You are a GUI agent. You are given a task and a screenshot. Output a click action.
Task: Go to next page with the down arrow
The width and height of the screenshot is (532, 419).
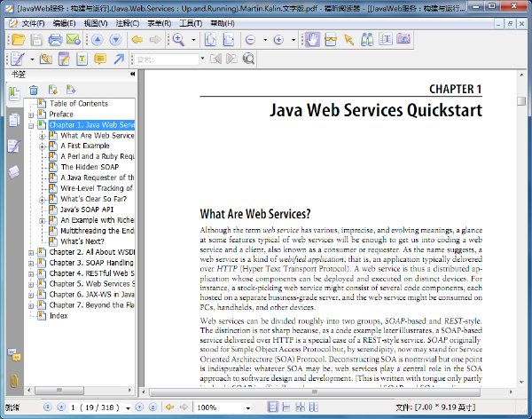click(115, 40)
